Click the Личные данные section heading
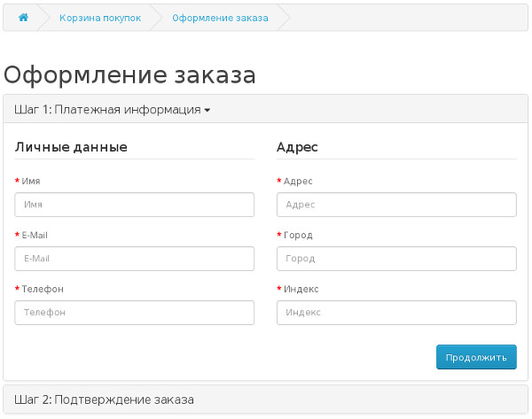Viewport: 532px width, 419px height. click(71, 147)
